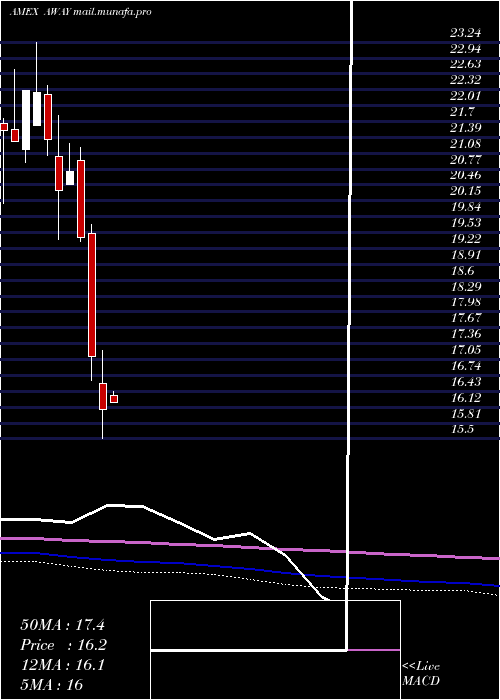This screenshot has height=700, width=500.
Task: Click the 21.08 price axis label
Action: (465, 143)
